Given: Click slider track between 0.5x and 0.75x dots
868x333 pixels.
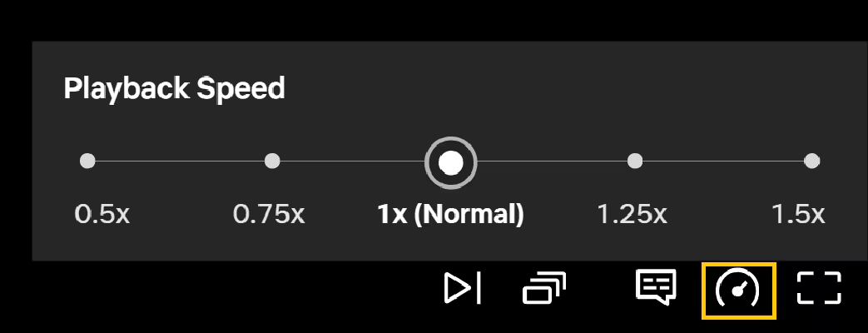Looking at the screenshot, I should click(x=180, y=162).
